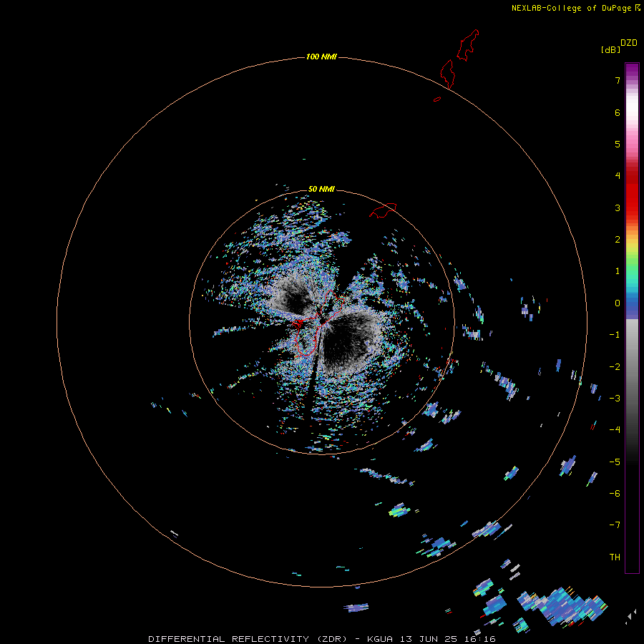644x644 pixels.
Task: Click the red island outline near 50 NMI ring
Action: click(x=383, y=210)
